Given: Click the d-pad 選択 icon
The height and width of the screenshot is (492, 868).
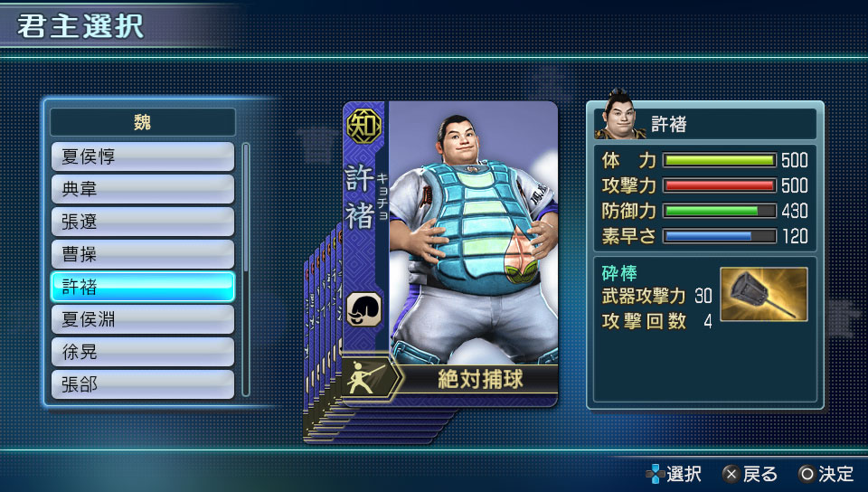Looking at the screenshot, I should (x=656, y=474).
